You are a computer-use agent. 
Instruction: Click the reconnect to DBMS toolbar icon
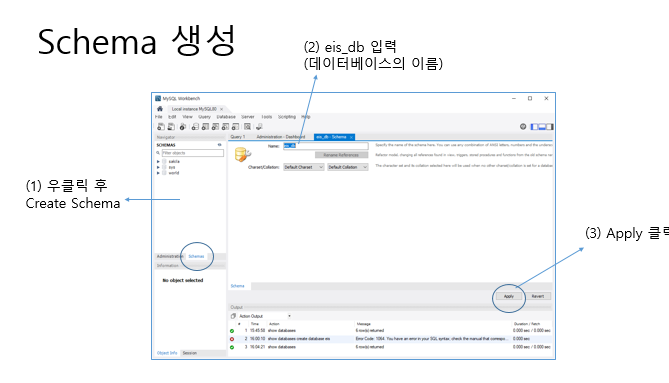click(x=259, y=127)
